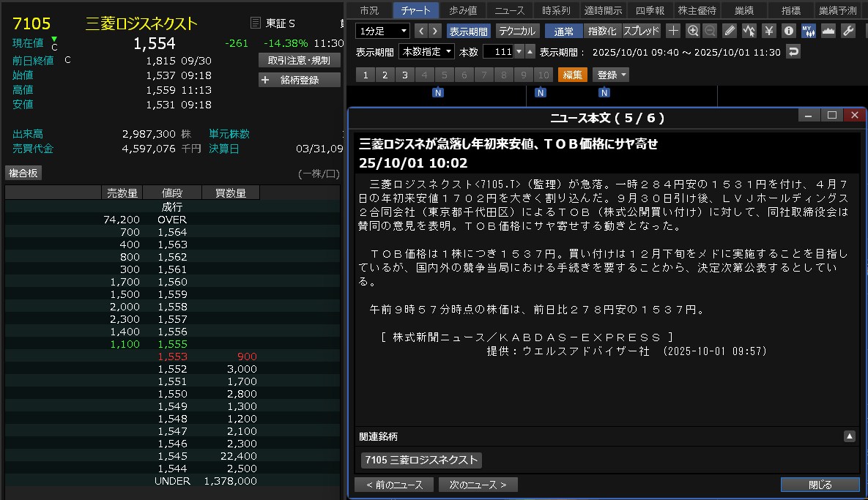Image resolution: width=868 pixels, height=500 pixels.
Task: Select the pencil drawing tool
Action: 730,31
